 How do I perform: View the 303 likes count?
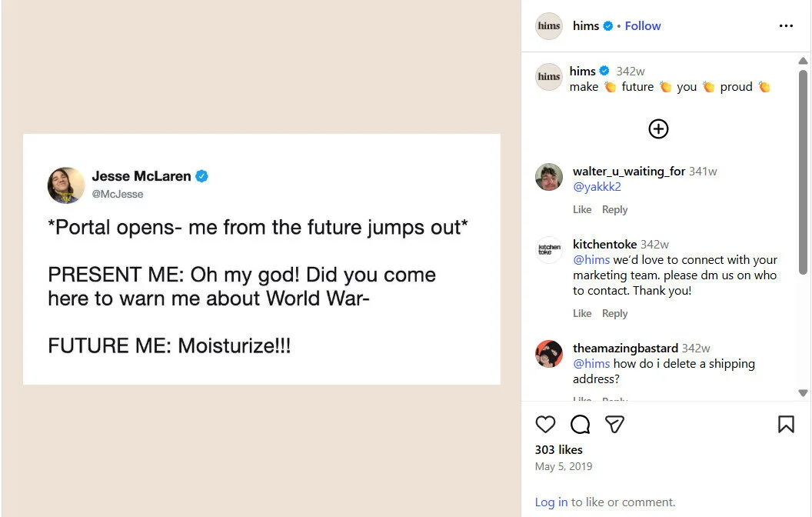[559, 449]
